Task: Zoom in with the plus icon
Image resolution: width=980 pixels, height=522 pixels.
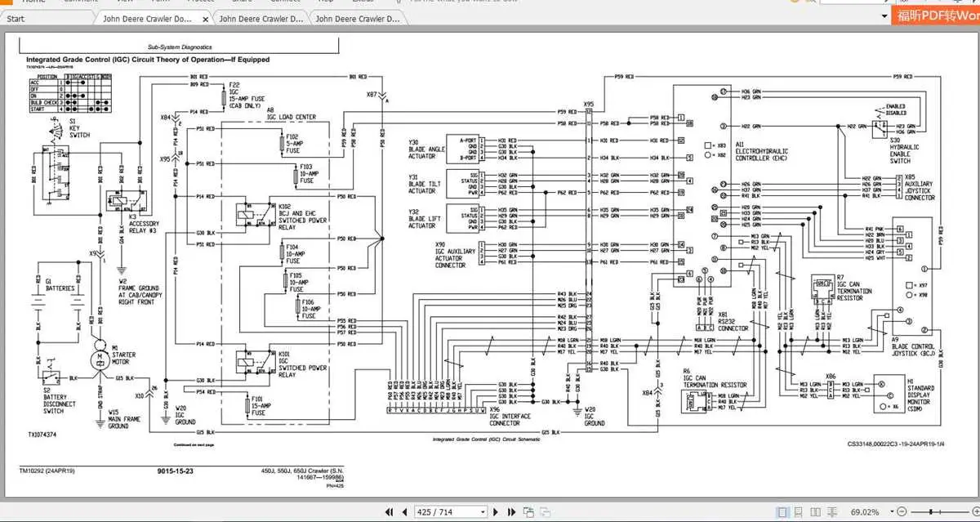Action: tap(975, 512)
